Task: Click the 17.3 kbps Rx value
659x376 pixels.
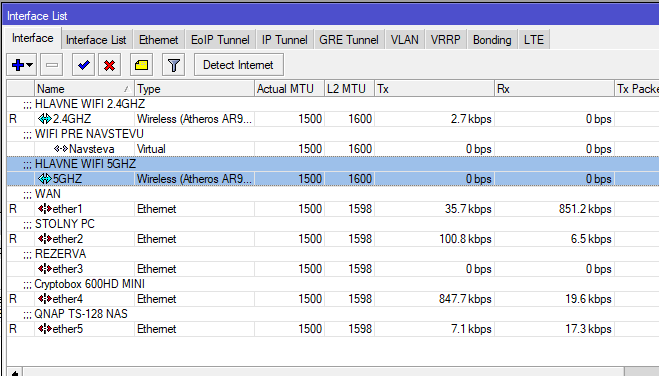Action: [588, 329]
